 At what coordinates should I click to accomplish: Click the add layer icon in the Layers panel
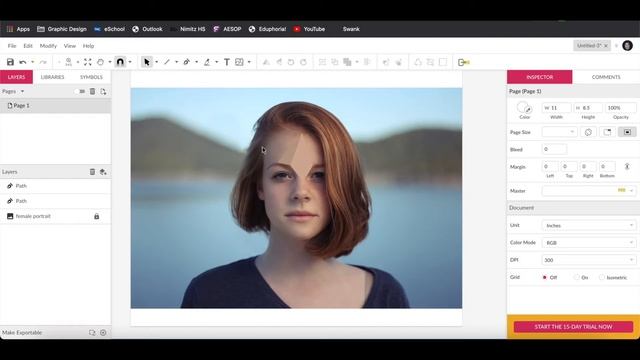point(103,172)
